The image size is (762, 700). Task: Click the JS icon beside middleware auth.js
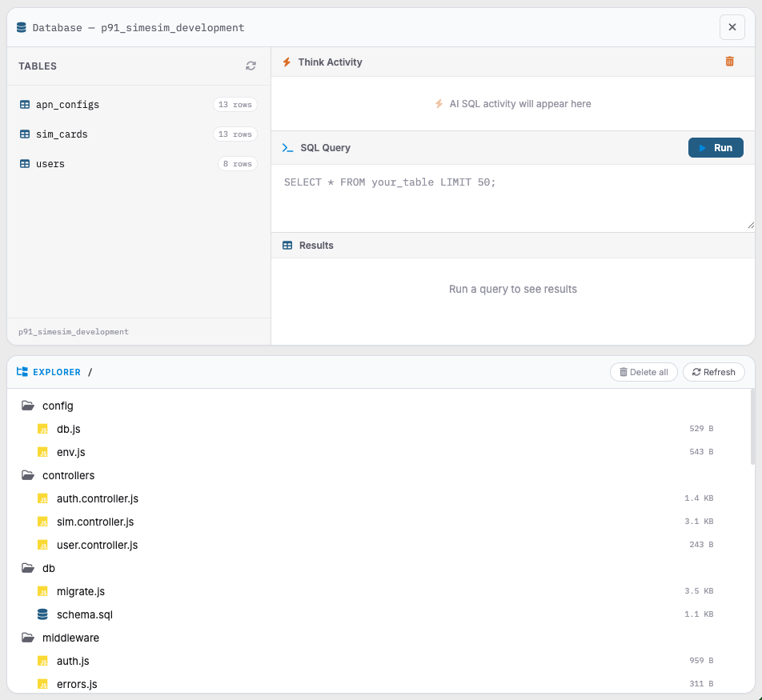point(42,661)
